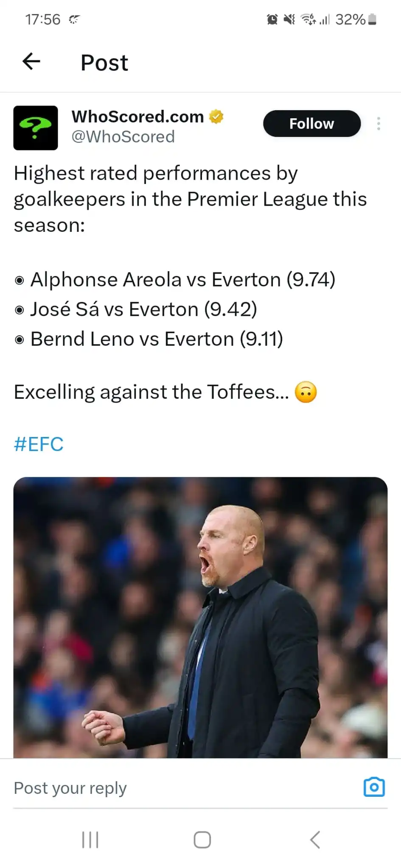Open the three-dot post options menu

pyautogui.click(x=379, y=123)
